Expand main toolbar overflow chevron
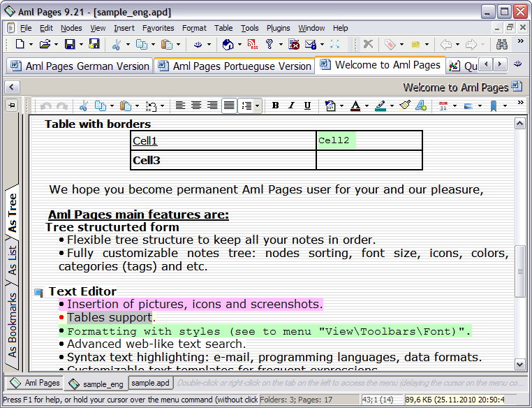Screen dimensions: 532x408 pos(520,41)
